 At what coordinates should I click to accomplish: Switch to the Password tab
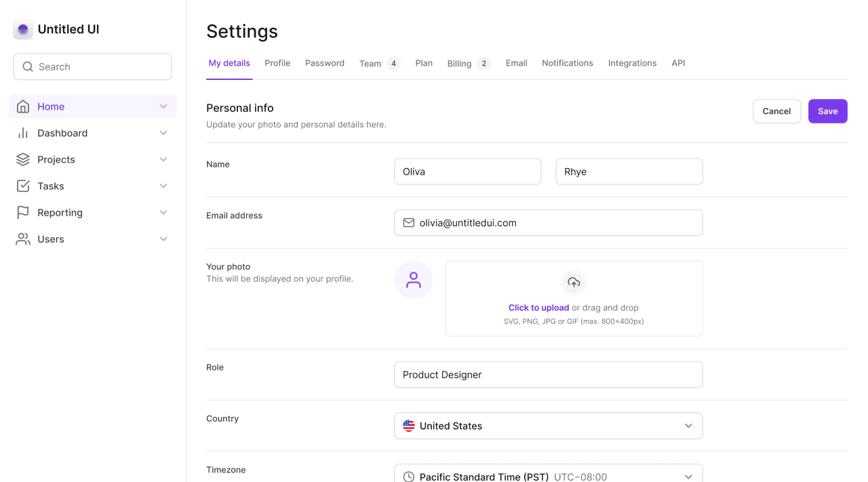click(325, 63)
